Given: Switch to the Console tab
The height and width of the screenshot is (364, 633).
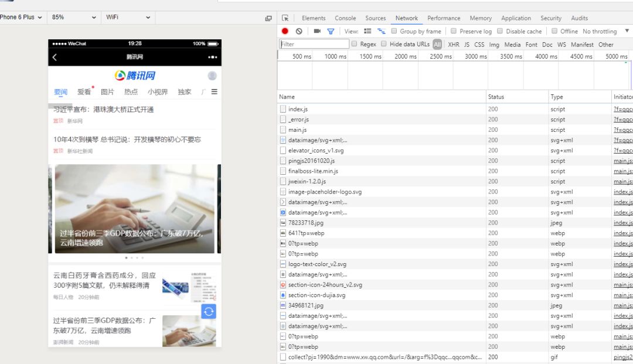Looking at the screenshot, I should tap(345, 18).
